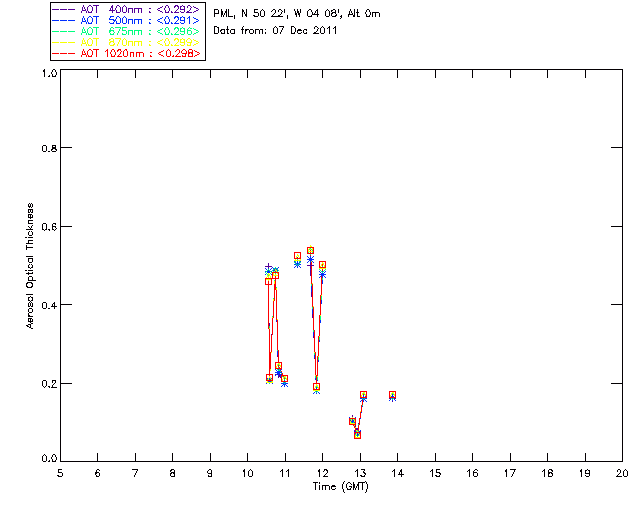Click the highest data point near 0.54

click(310, 250)
